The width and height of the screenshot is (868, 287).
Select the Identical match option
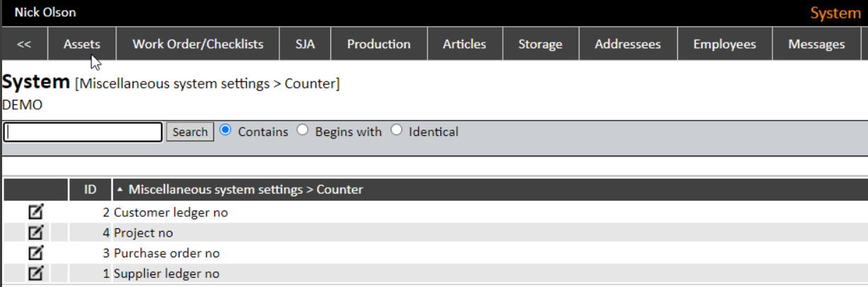[x=396, y=130]
